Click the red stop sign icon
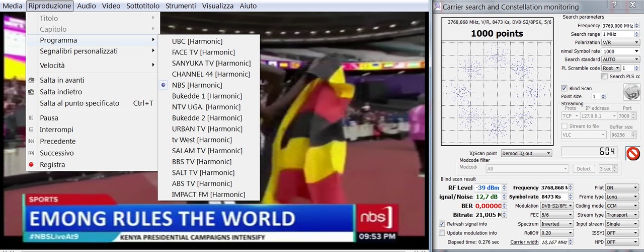 tap(633, 153)
